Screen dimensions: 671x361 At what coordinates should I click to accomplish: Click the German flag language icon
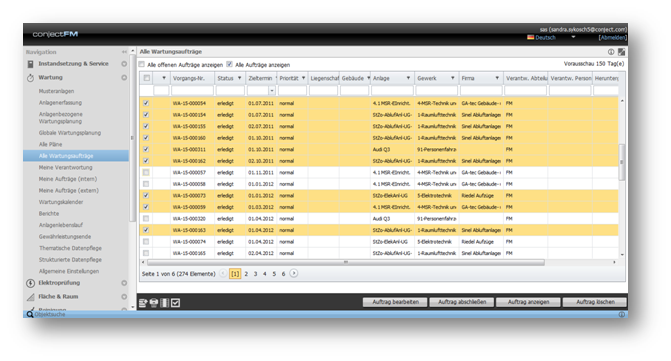coord(531,38)
